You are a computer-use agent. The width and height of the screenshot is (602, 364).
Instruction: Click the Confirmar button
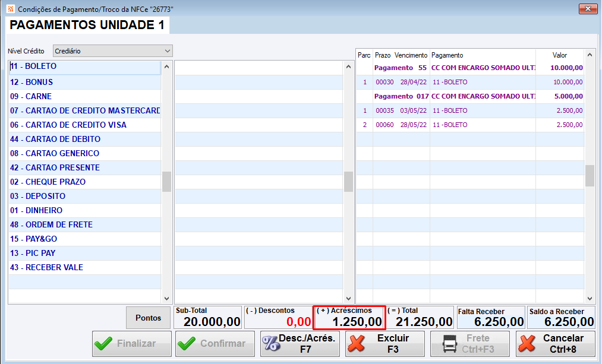click(x=215, y=344)
